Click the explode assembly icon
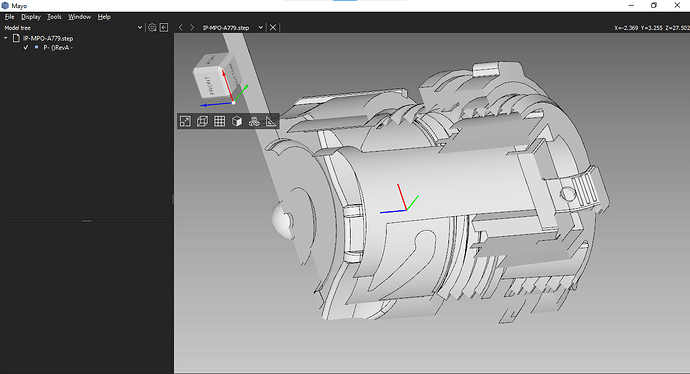The height and width of the screenshot is (374, 690). [x=254, y=121]
